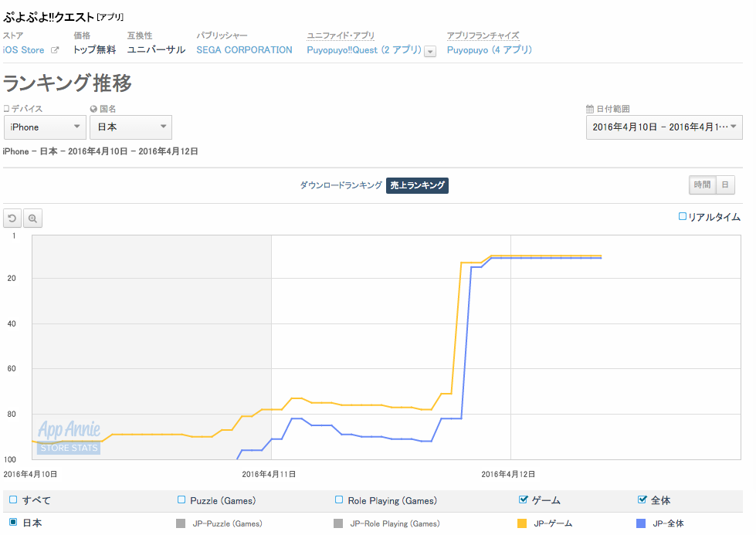Click the 2016年4月10日 axis label
Screen dimensions: 756x535
30,474
